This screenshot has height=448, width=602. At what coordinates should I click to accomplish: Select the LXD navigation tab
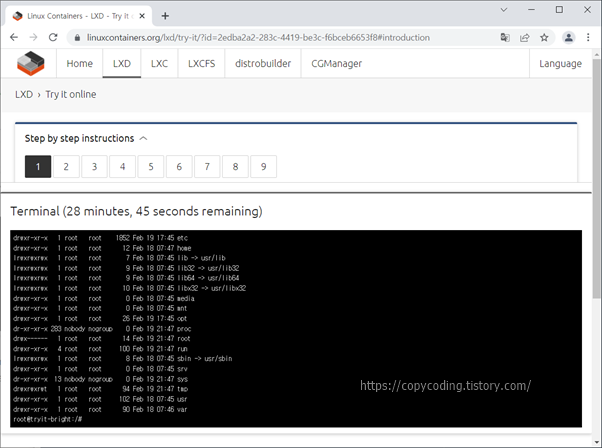(x=122, y=63)
